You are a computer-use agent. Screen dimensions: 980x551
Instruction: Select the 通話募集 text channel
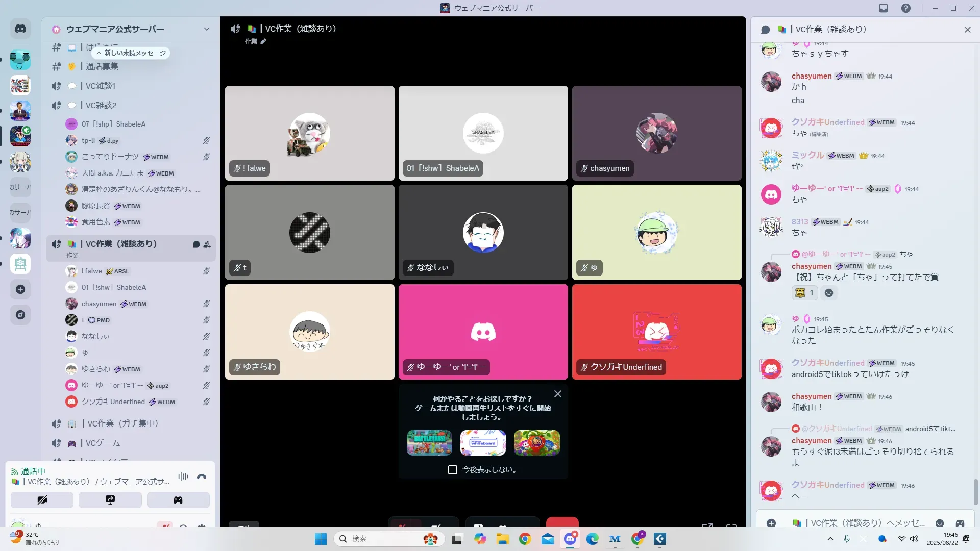[102, 66]
